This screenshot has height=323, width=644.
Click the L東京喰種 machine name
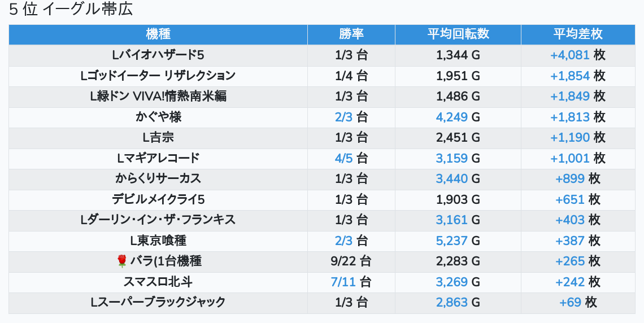click(x=158, y=241)
